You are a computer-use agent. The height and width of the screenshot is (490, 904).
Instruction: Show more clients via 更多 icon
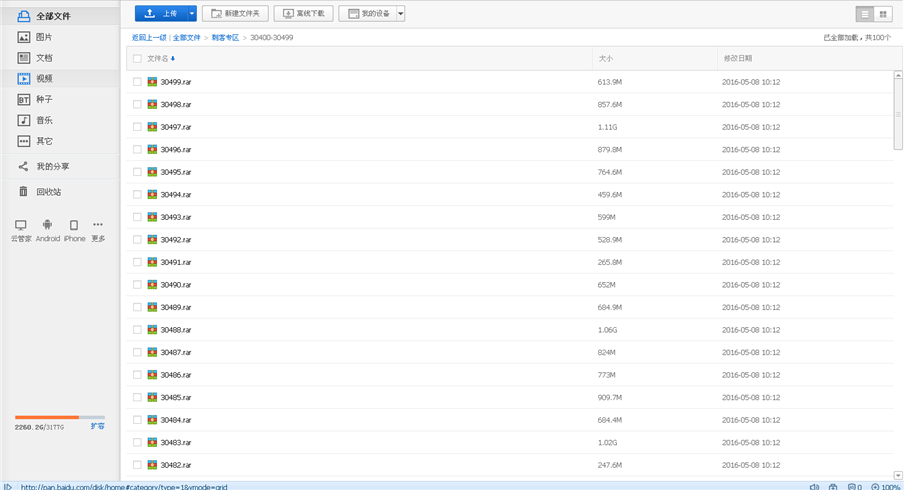98,226
